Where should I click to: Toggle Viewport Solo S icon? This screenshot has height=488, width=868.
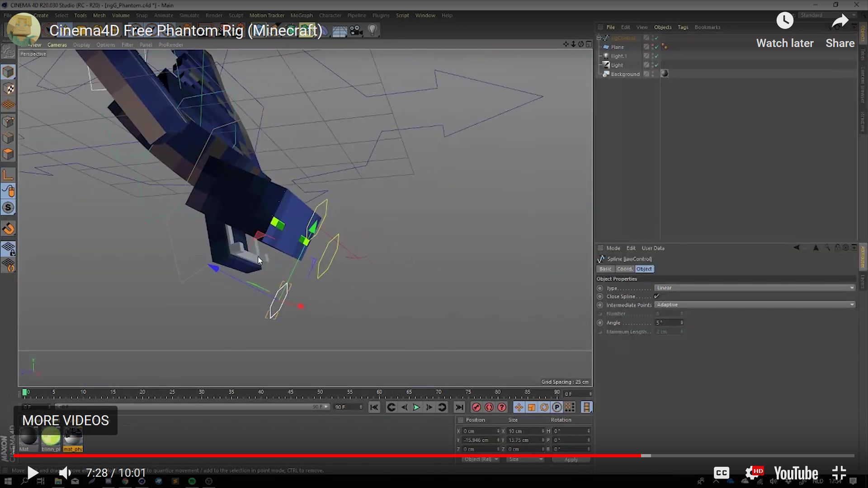(x=9, y=208)
